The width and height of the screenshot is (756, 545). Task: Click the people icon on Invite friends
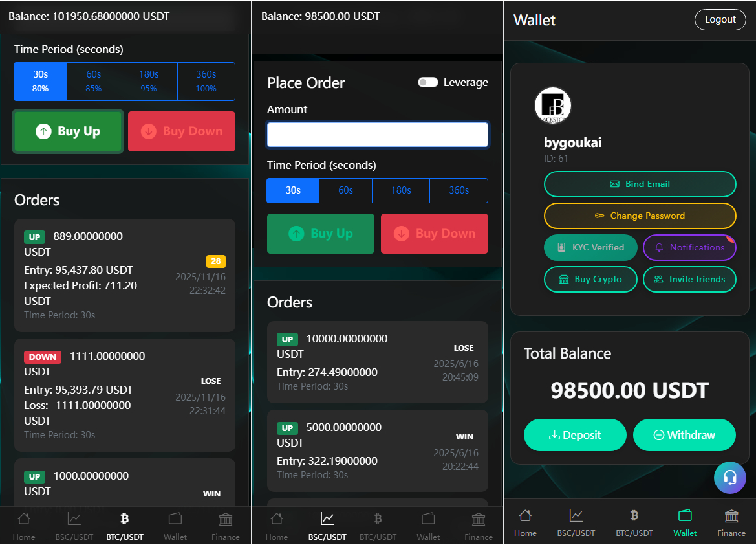[658, 280]
